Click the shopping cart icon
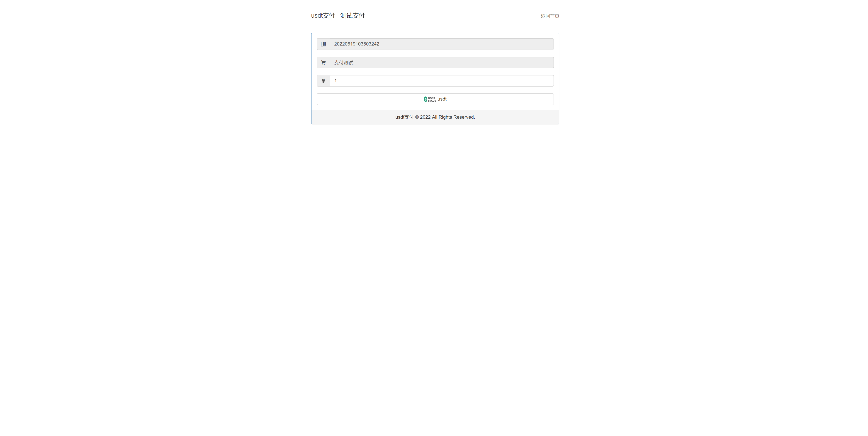This screenshot has height=436, width=868. [x=323, y=62]
